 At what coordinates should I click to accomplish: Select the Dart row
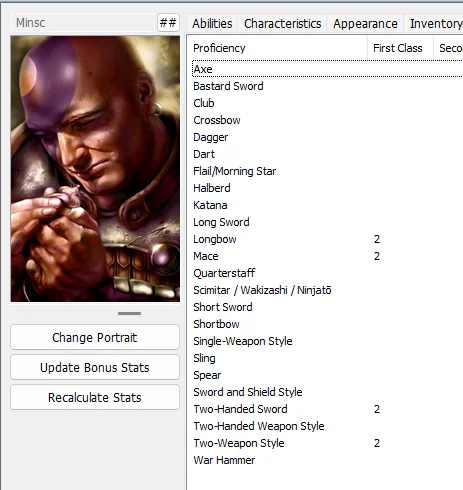click(x=327, y=154)
